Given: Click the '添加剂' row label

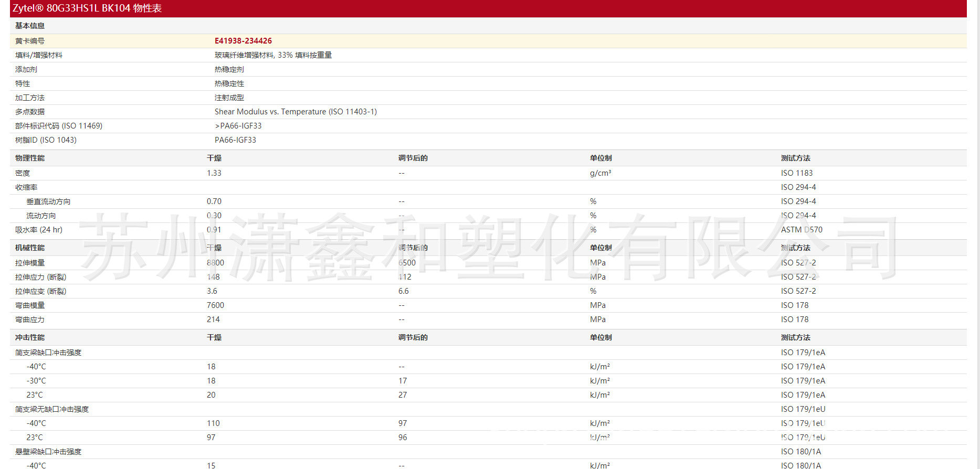Looking at the screenshot, I should [26, 69].
